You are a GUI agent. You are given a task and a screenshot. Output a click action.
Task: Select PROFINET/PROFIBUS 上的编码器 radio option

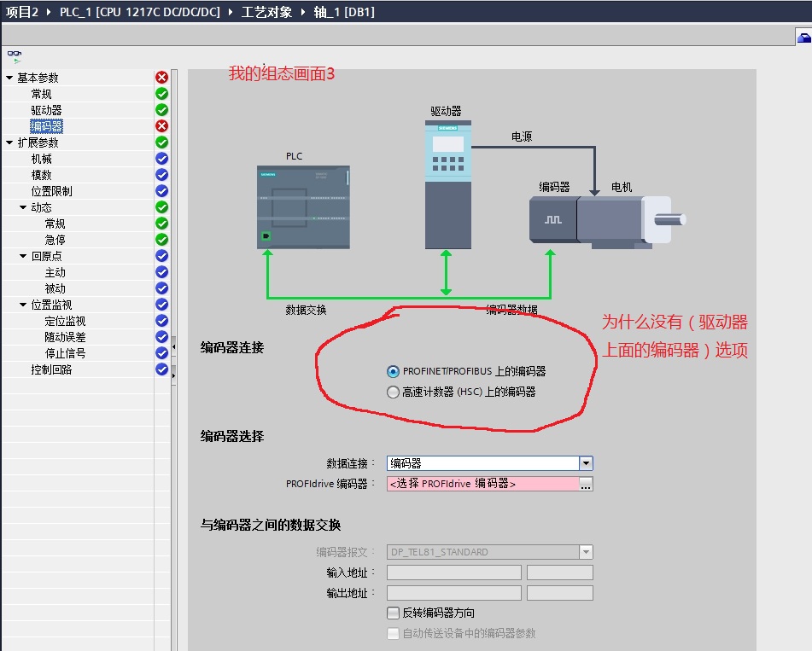coord(393,371)
